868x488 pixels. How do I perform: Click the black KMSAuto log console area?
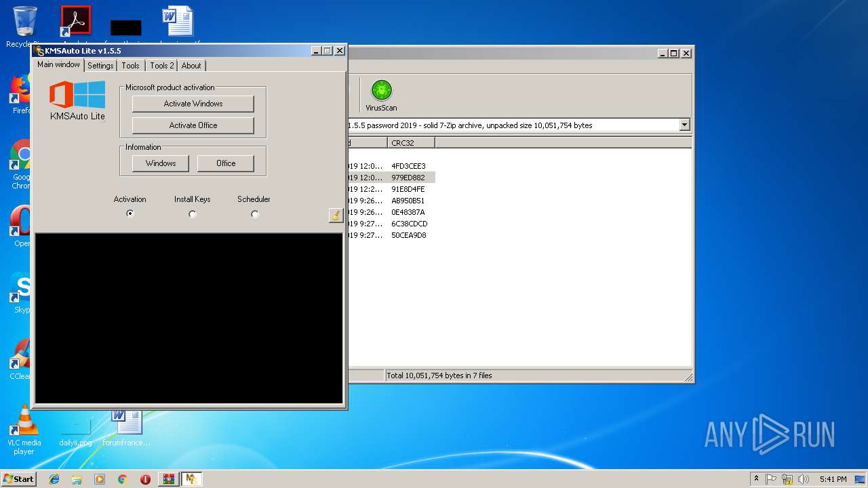tap(189, 318)
